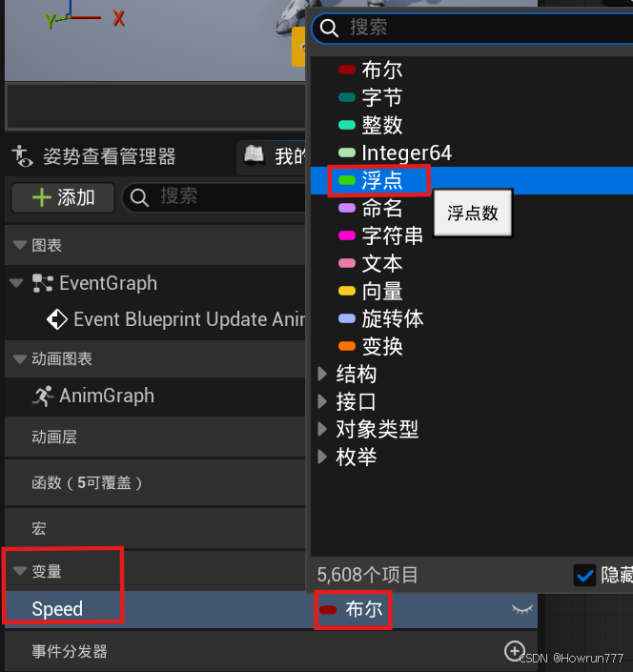The height and width of the screenshot is (672, 633).
Task: Click the pose watch manager icon
Action: tap(22, 156)
